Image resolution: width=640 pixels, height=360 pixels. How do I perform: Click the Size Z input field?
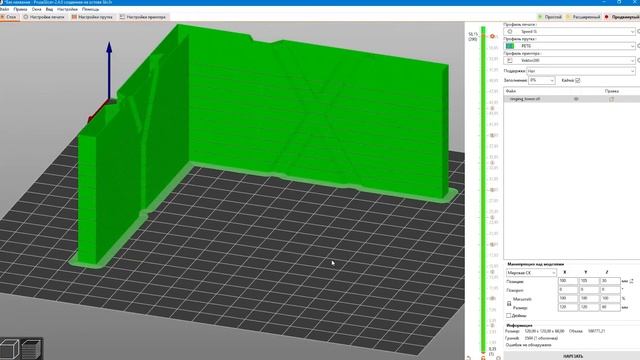pos(610,307)
